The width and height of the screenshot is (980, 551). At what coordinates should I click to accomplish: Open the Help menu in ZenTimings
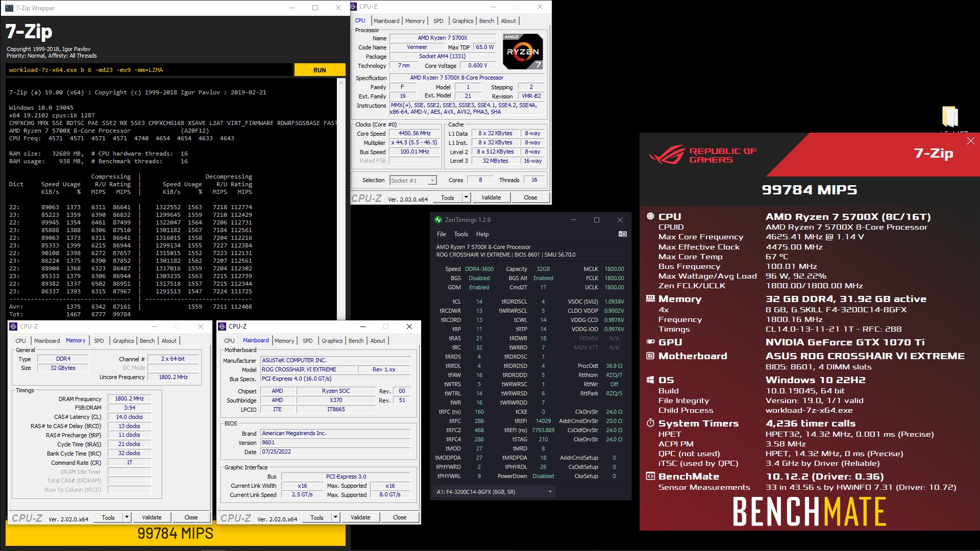point(482,234)
